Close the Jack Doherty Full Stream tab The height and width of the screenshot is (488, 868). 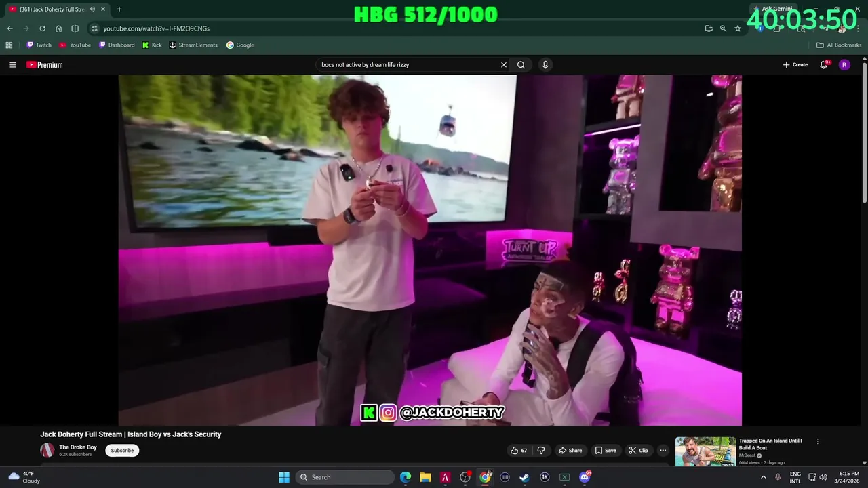pyautogui.click(x=103, y=9)
